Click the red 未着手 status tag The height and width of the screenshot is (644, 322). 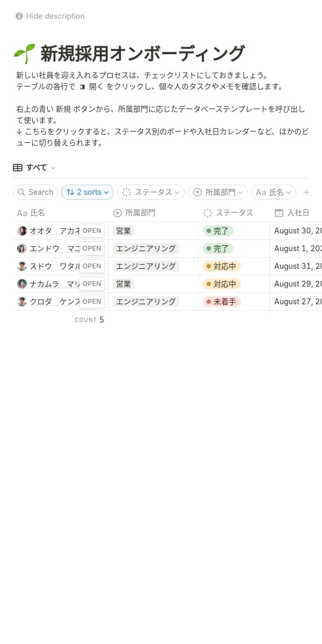pos(222,302)
